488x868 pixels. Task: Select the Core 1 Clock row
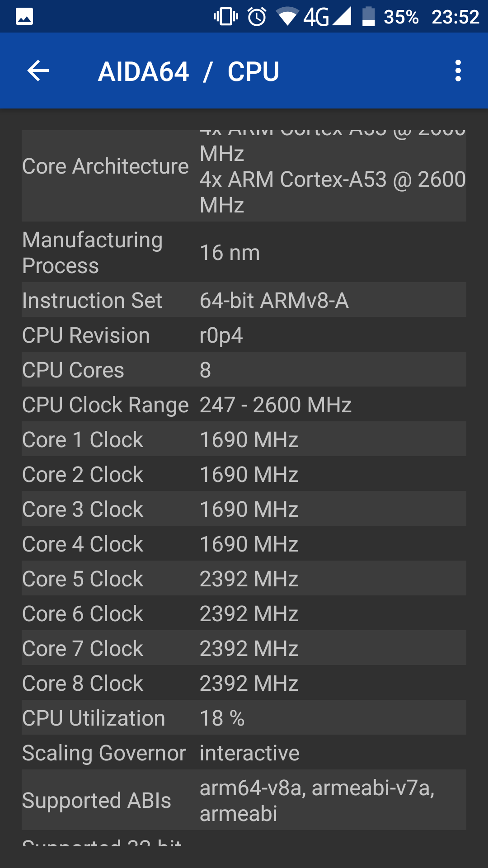(244, 439)
